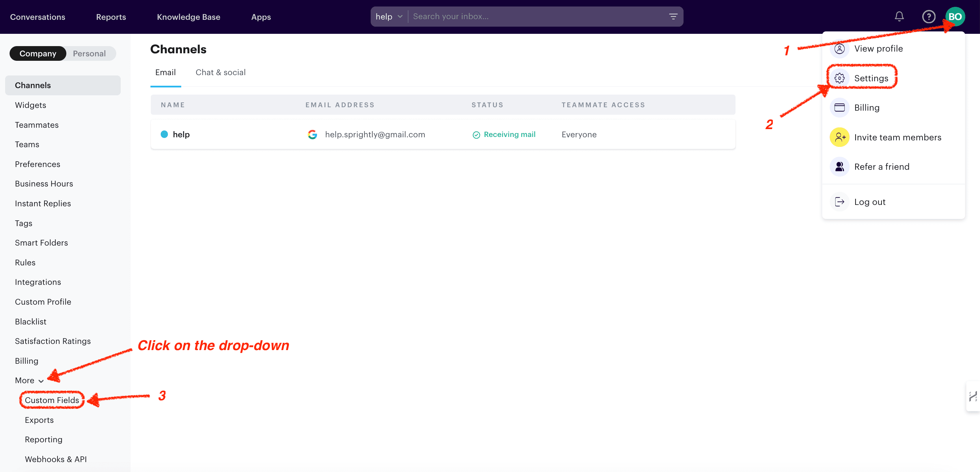Click the filter icon in the search bar
980x472 pixels.
click(673, 16)
